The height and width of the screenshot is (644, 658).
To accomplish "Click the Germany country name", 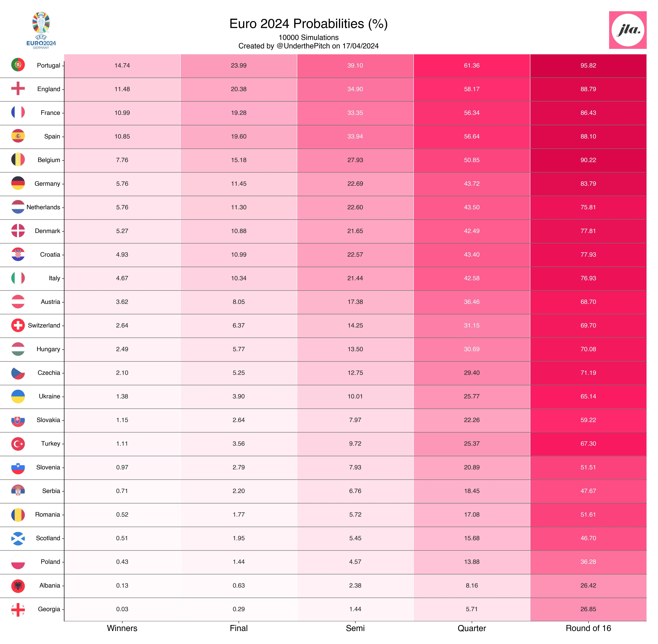I will click(x=47, y=184).
